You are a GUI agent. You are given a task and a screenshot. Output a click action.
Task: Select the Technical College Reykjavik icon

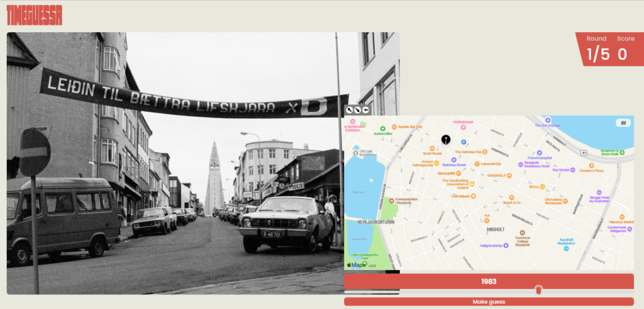(523, 233)
